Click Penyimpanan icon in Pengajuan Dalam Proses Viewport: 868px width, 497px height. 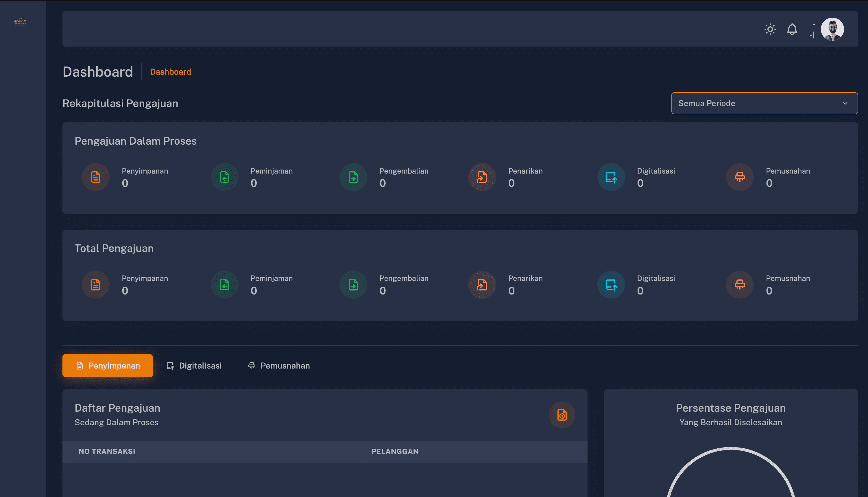pos(95,177)
